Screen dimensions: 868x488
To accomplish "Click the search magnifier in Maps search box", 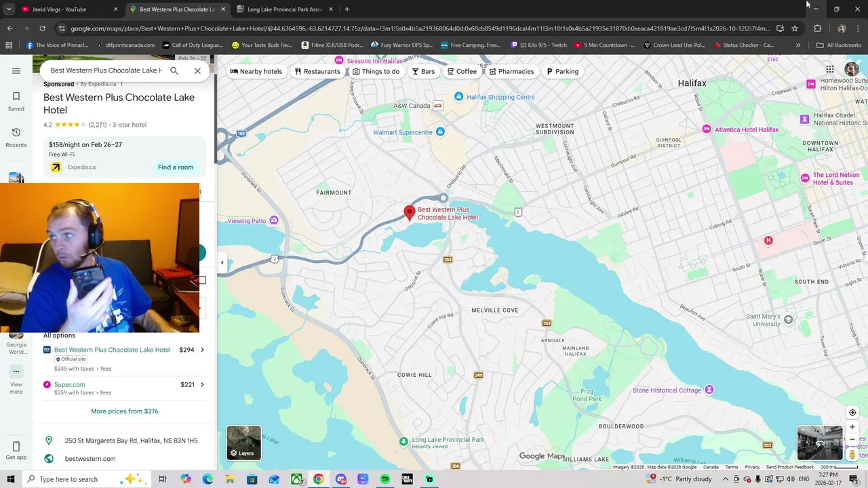I will click(174, 70).
